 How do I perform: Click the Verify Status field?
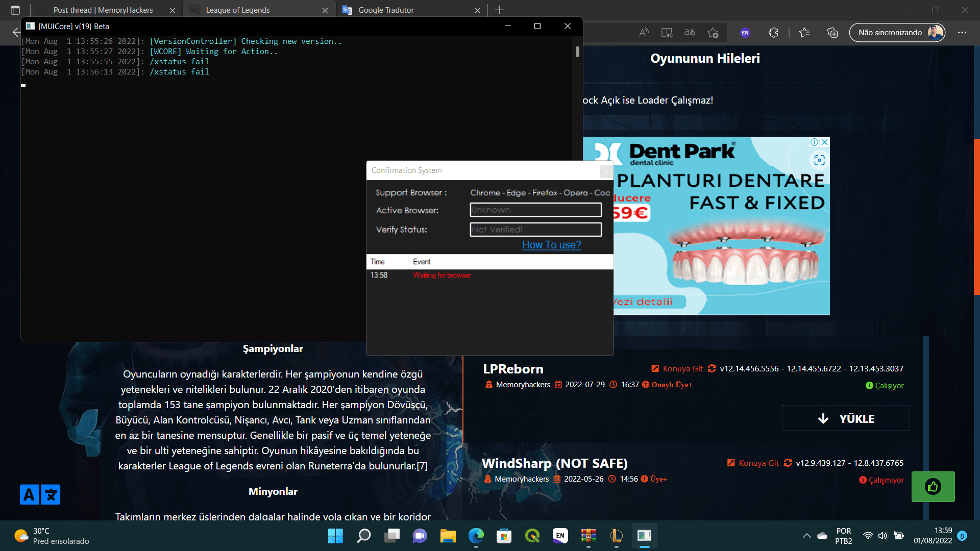[535, 230]
